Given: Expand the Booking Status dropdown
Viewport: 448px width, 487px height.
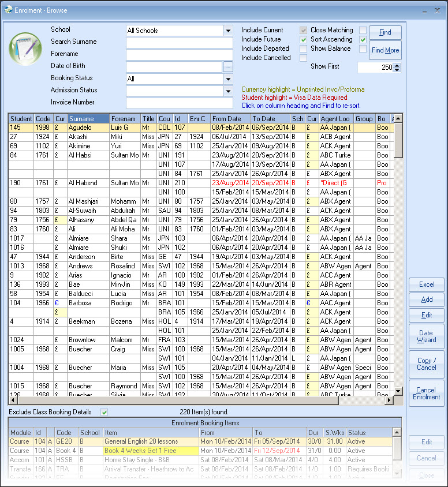Looking at the screenshot, I should pos(228,79).
